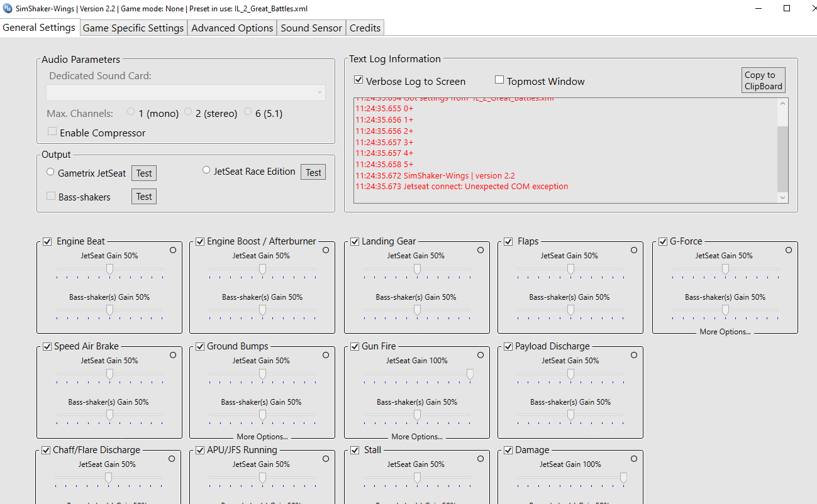Click Test button next to JetSeat Race Edition
The image size is (817, 504).
point(313,172)
